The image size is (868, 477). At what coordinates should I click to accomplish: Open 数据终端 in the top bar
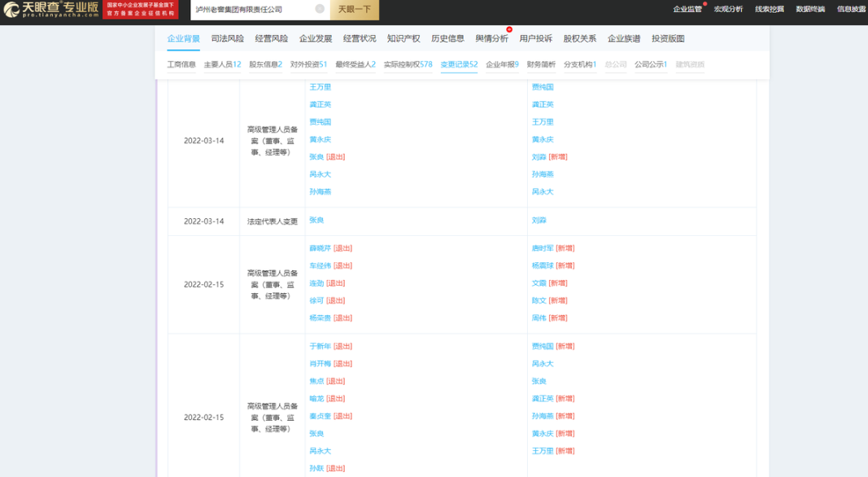tap(809, 9)
